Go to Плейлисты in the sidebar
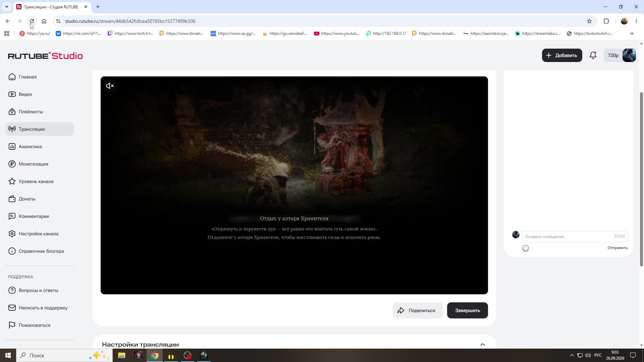 coord(40,112)
